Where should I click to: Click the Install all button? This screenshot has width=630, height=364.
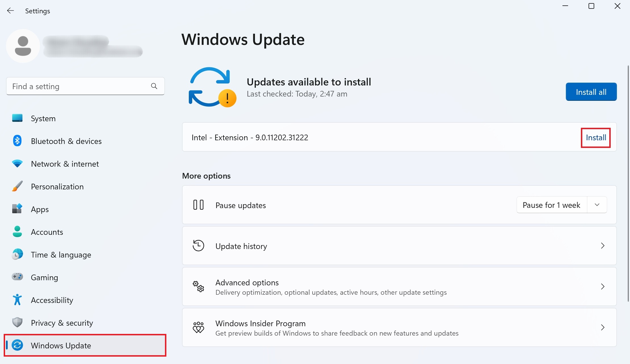tap(591, 92)
